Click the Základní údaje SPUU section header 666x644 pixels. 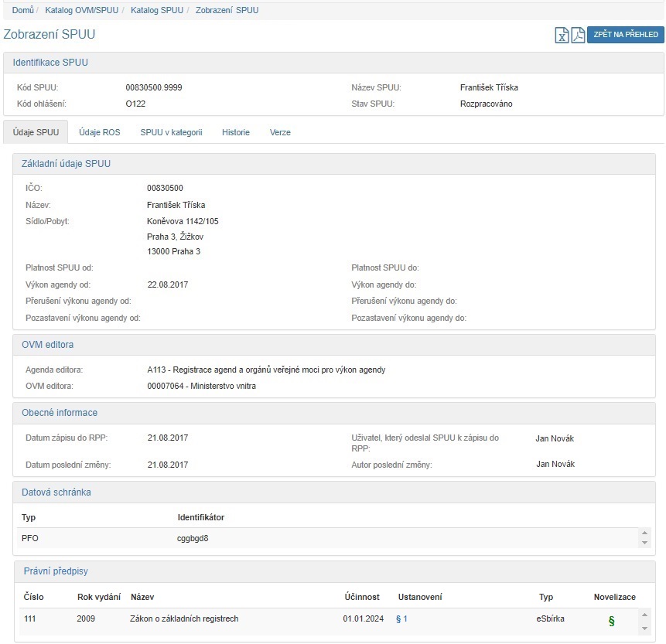[x=66, y=164]
